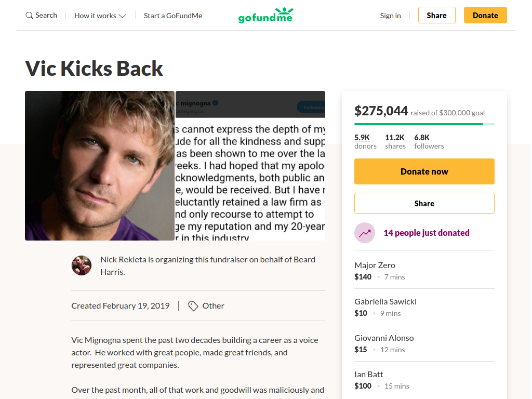
Task: Expand the How it works dropdown
Action: tap(100, 16)
